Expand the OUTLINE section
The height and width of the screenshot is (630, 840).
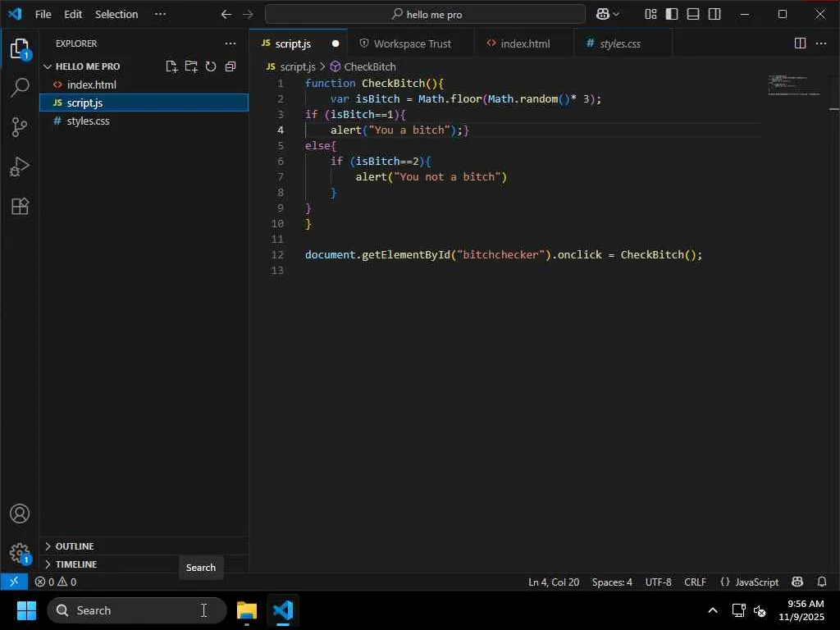(74, 546)
